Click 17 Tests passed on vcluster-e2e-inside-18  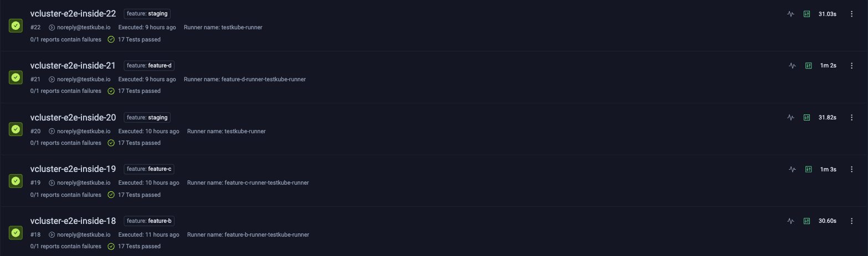(135, 246)
